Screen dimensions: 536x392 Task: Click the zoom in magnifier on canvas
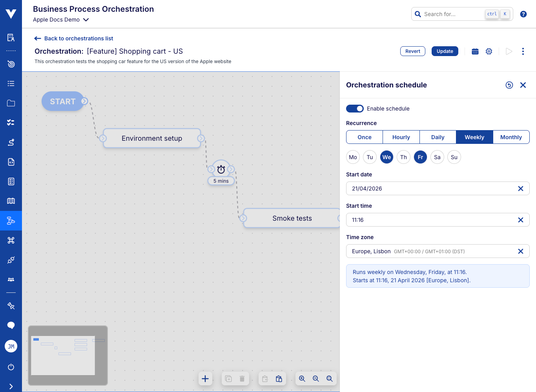click(302, 379)
